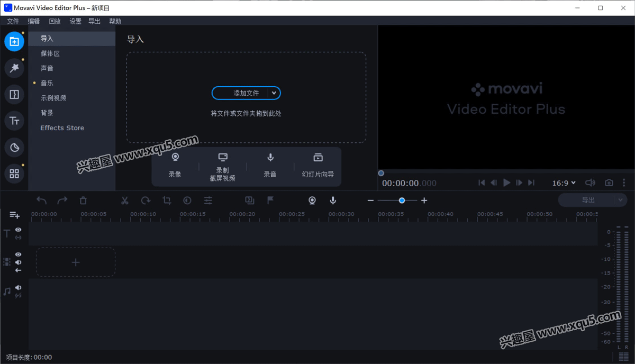Skip to next clip end

coord(531,183)
